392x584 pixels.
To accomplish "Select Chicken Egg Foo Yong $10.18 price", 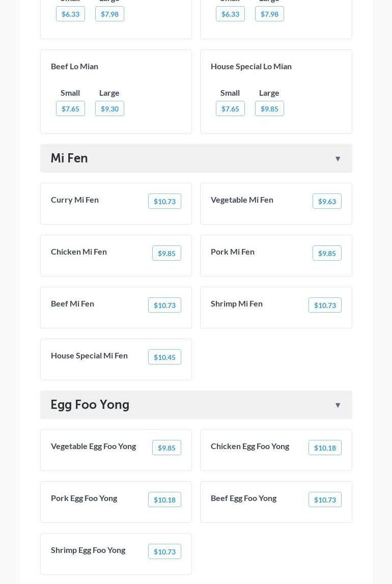I will coord(325,448).
